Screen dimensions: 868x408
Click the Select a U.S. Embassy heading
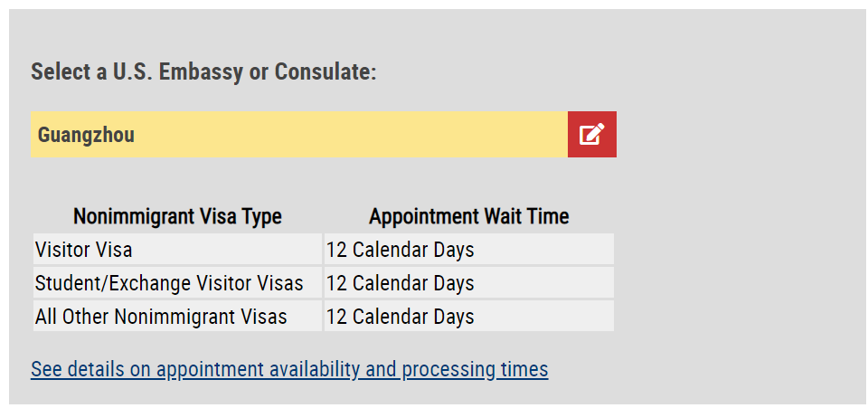tap(203, 72)
